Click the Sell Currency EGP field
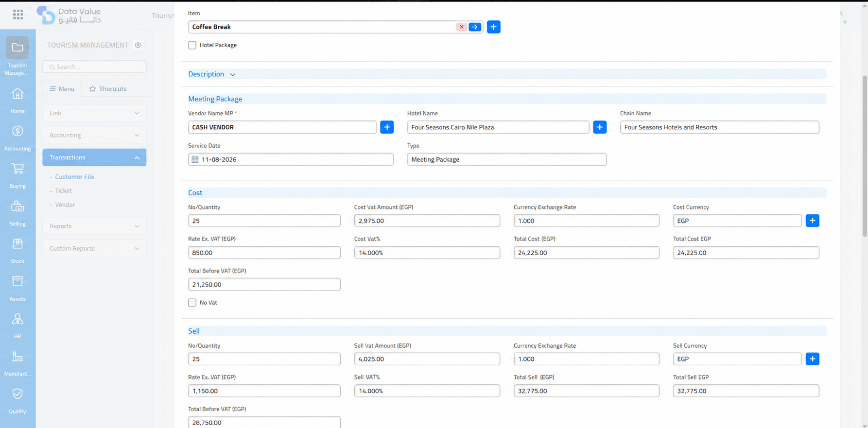This screenshot has width=868, height=428. tap(737, 359)
